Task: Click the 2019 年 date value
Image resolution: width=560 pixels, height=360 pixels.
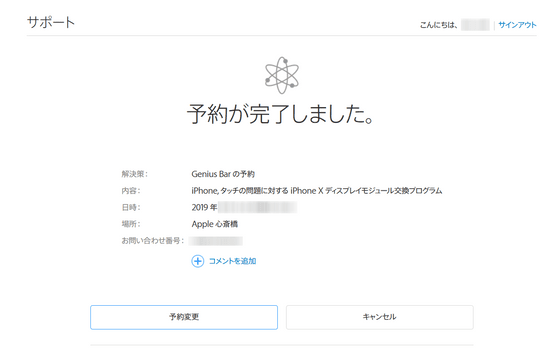Action: click(204, 208)
